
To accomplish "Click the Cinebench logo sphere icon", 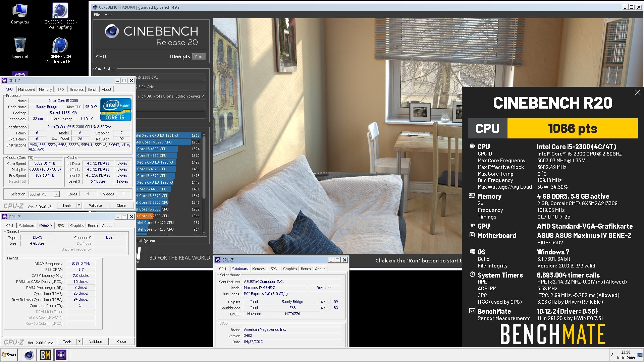I will (112, 31).
